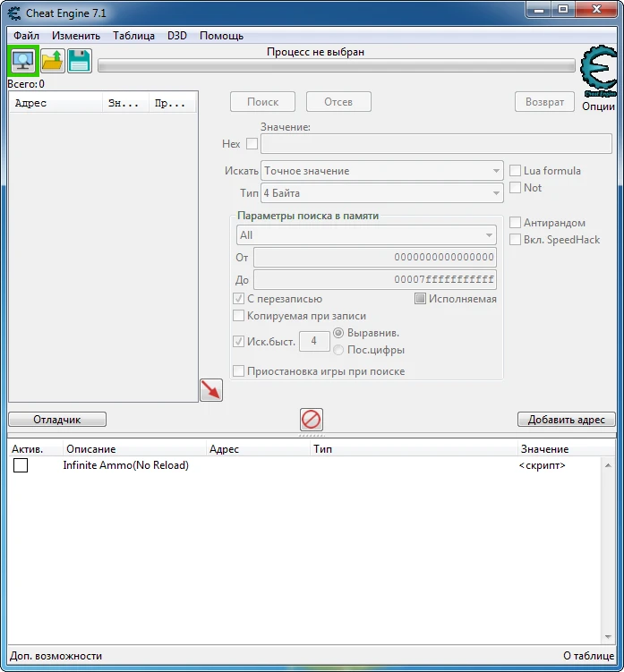Click the panel splitter grip dots
This screenshot has width=624, height=672.
[x=312, y=436]
